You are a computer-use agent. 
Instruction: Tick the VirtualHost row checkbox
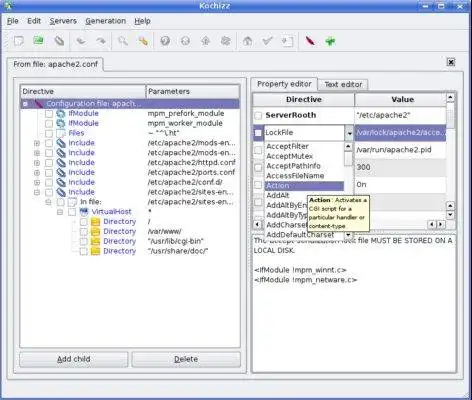[x=72, y=212]
